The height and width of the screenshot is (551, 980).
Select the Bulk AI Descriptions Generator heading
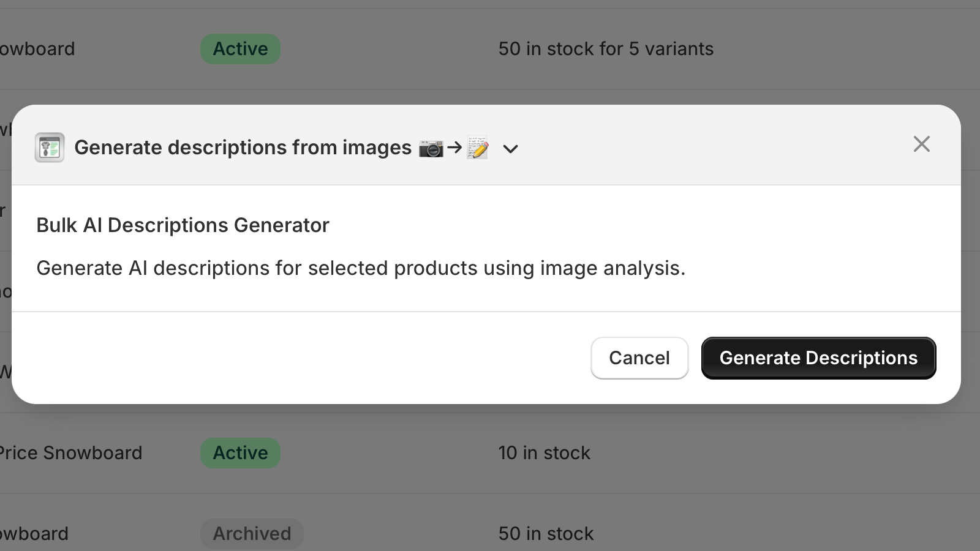coord(183,225)
